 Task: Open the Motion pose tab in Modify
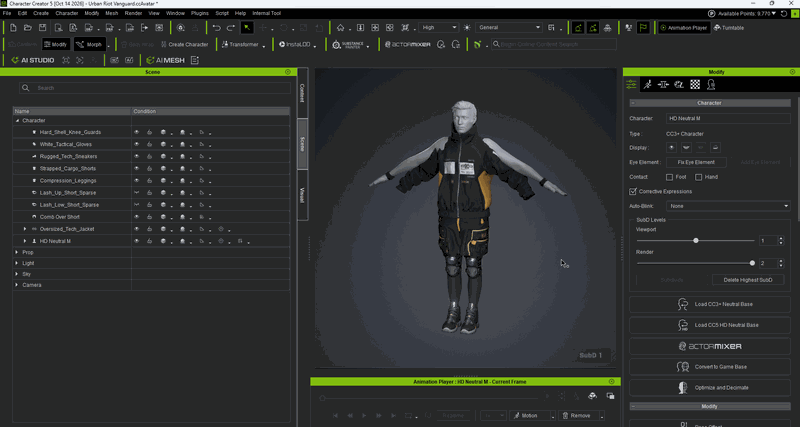[647, 84]
